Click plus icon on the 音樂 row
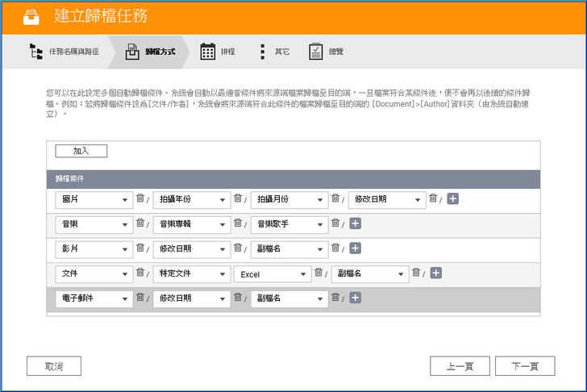Viewport: 587px width, 392px height. 355,223
